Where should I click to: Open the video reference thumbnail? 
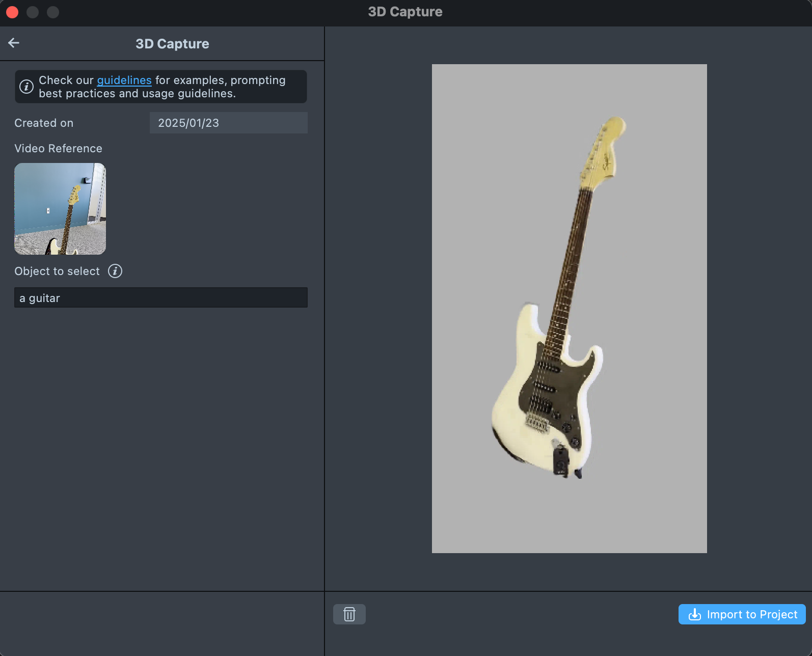[x=60, y=209]
